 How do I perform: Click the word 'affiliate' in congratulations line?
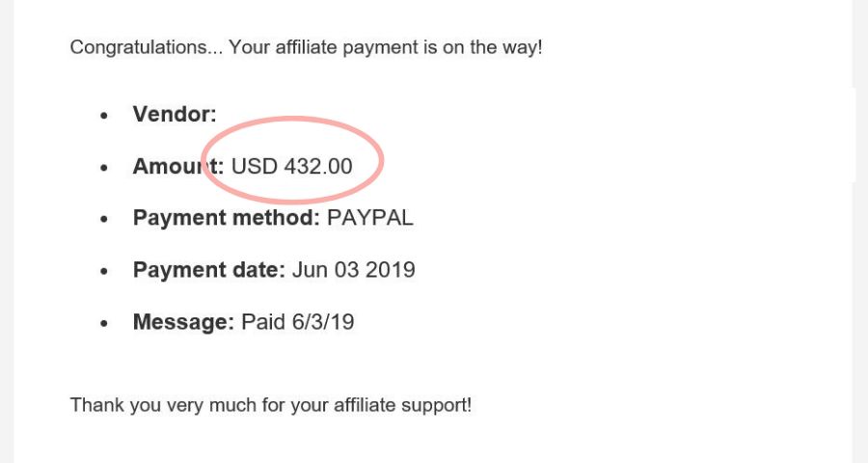[306, 47]
